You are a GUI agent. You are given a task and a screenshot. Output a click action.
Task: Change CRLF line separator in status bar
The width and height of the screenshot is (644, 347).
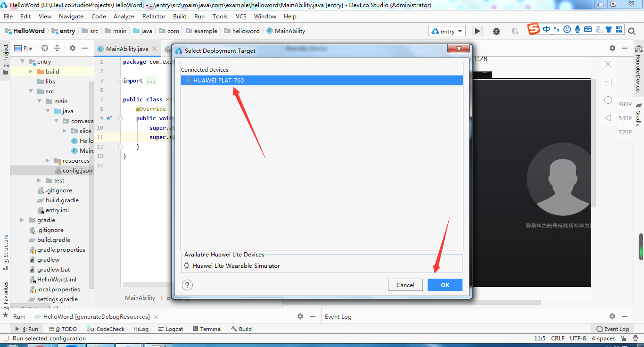coord(557,339)
